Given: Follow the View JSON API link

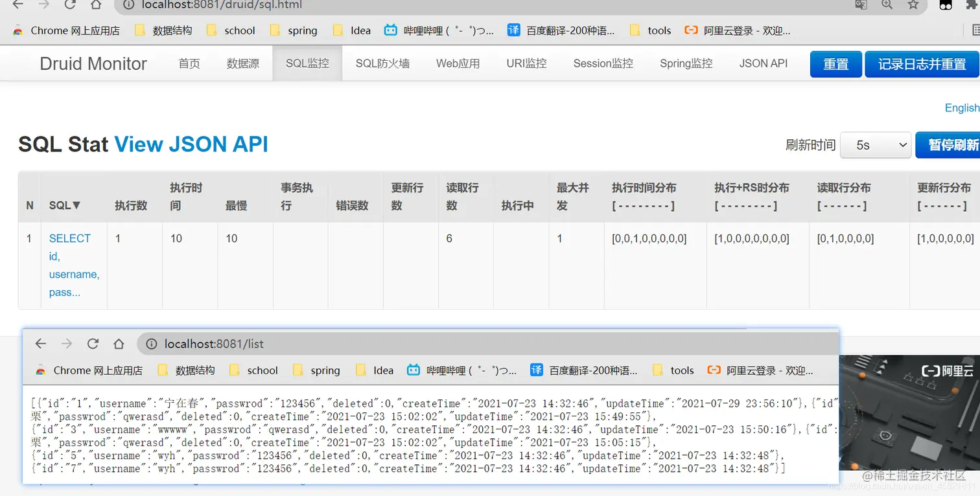Looking at the screenshot, I should pos(191,144).
